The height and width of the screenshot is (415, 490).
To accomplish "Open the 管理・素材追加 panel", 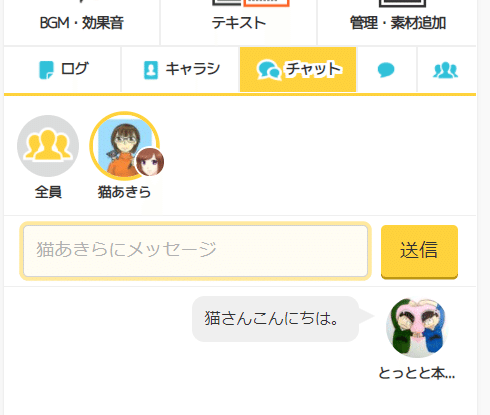I will point(397,22).
